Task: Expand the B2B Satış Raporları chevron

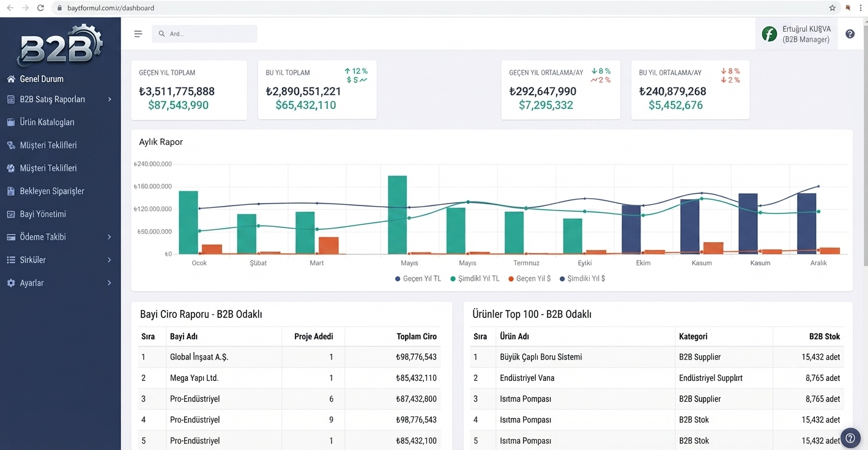Action: pyautogui.click(x=109, y=99)
